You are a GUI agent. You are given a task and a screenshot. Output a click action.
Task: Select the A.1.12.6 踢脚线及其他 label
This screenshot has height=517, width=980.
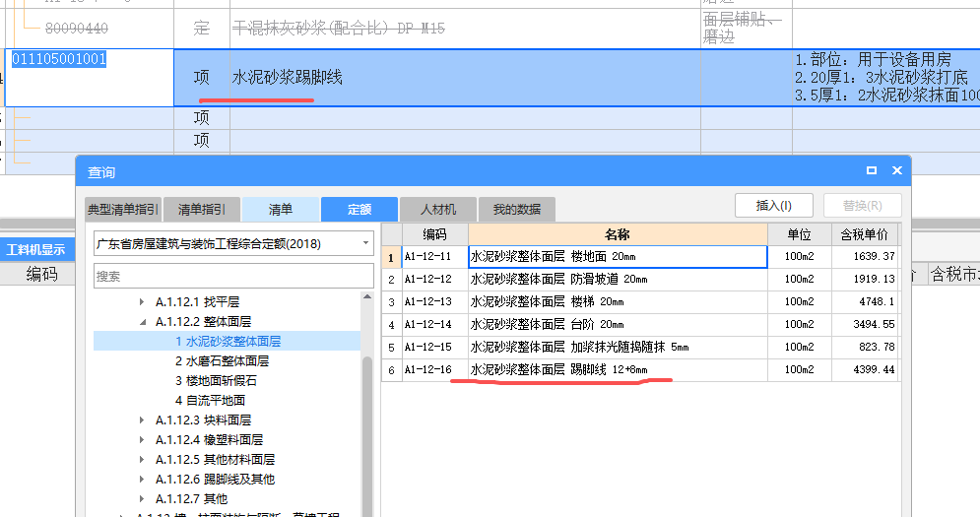pyautogui.click(x=215, y=480)
